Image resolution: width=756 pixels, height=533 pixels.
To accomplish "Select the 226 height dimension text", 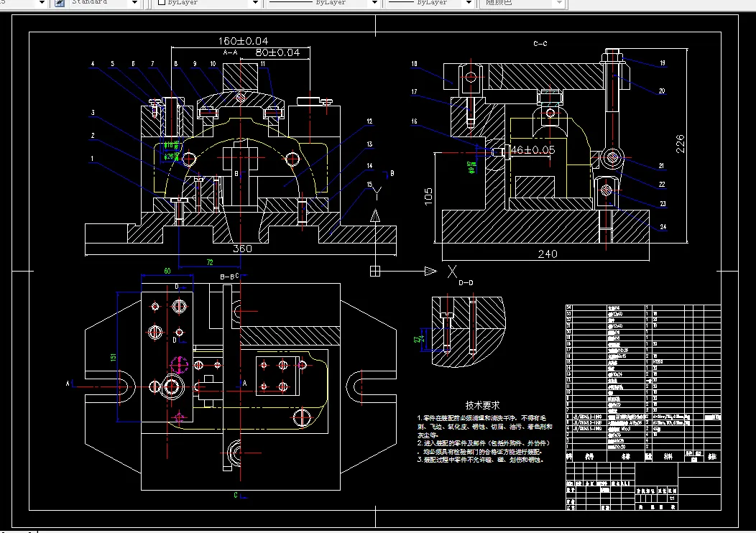I will pyautogui.click(x=680, y=144).
